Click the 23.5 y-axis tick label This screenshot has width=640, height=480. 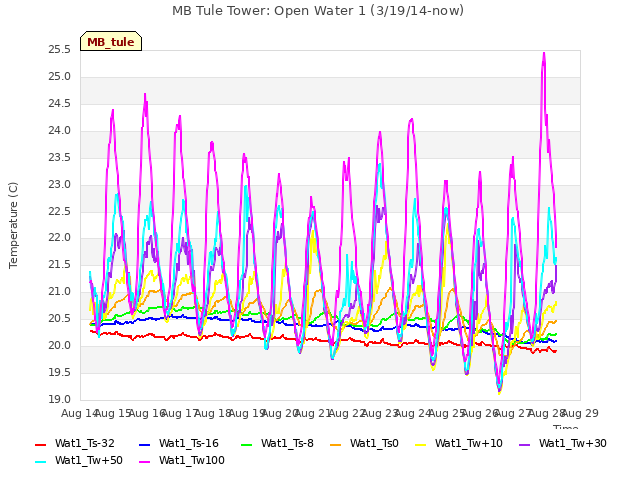pos(59,158)
